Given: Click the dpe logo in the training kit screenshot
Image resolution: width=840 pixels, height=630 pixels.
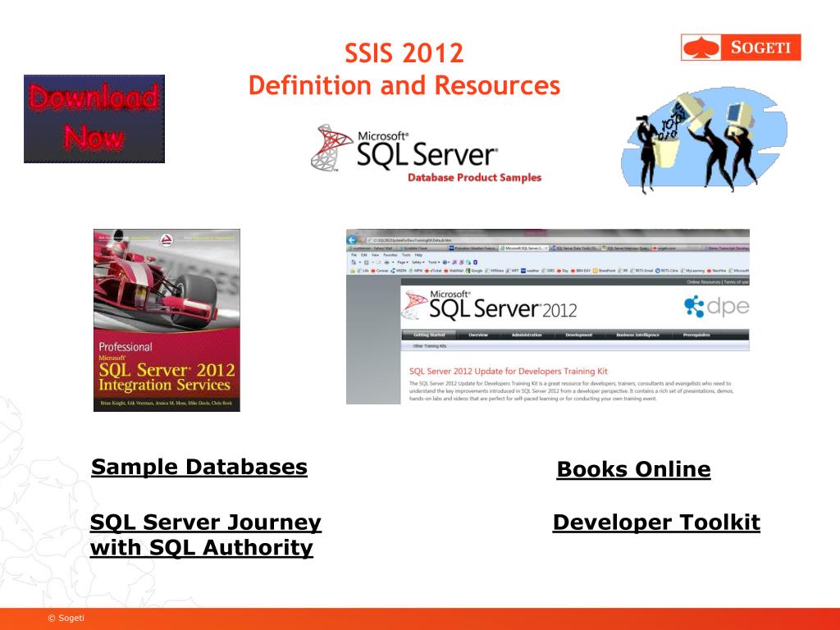Looking at the screenshot, I should pos(716,307).
